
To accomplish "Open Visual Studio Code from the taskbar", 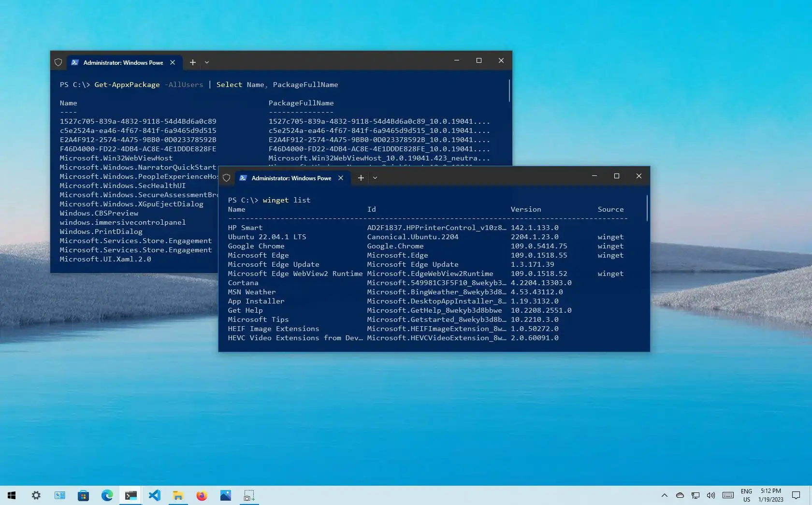I will point(154,495).
